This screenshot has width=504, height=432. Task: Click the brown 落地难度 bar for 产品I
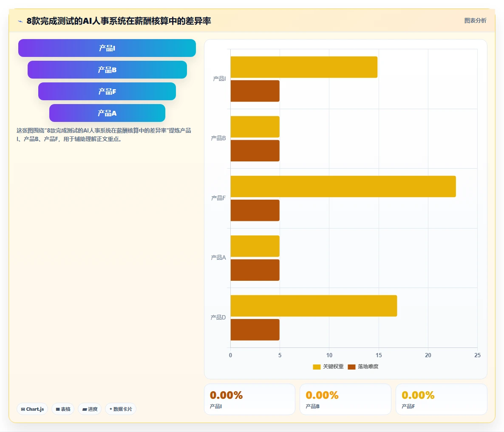point(255,91)
